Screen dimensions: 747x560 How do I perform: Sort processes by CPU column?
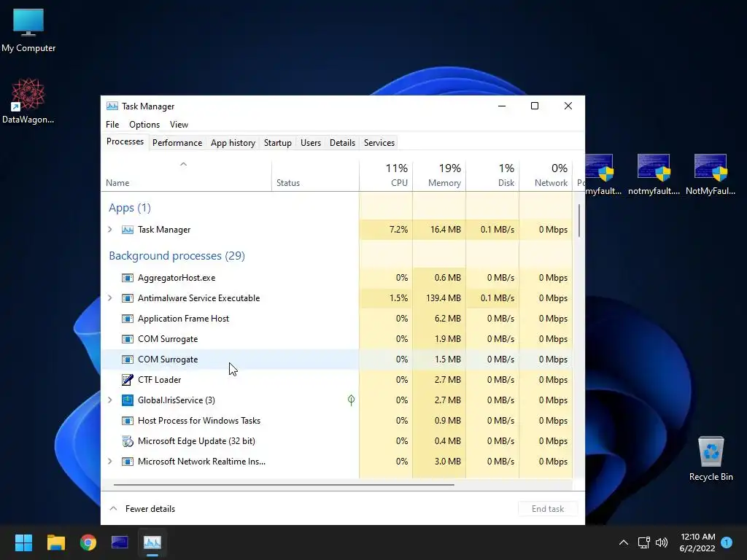point(386,176)
